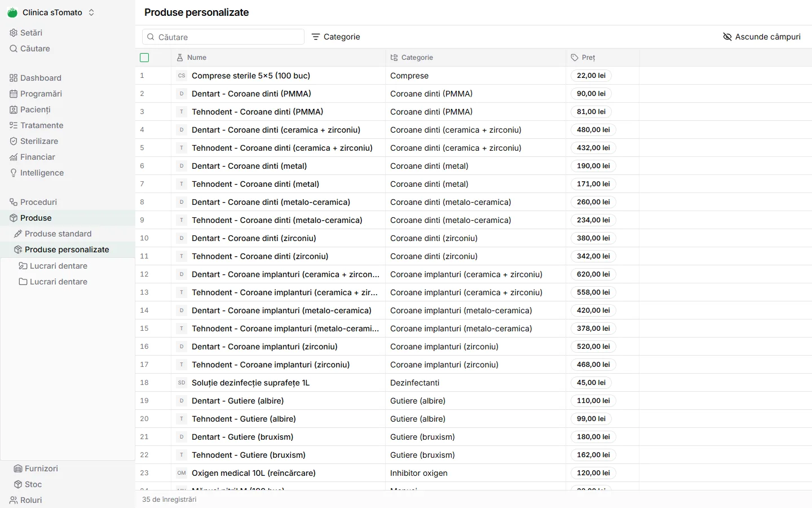Open the Dashboard grid icon
This screenshot has width=812, height=508.
tap(14, 78)
